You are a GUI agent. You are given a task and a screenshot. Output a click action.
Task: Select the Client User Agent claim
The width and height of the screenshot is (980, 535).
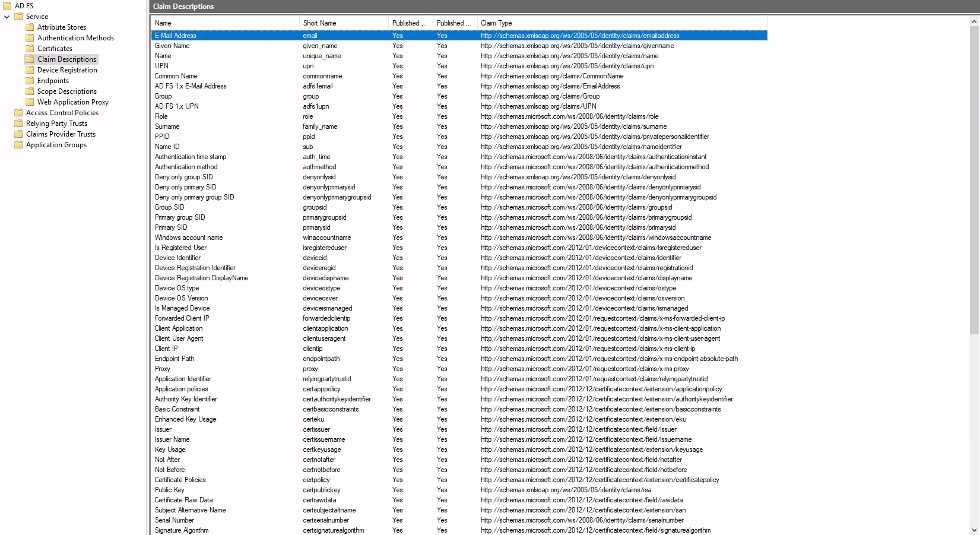tap(459, 338)
